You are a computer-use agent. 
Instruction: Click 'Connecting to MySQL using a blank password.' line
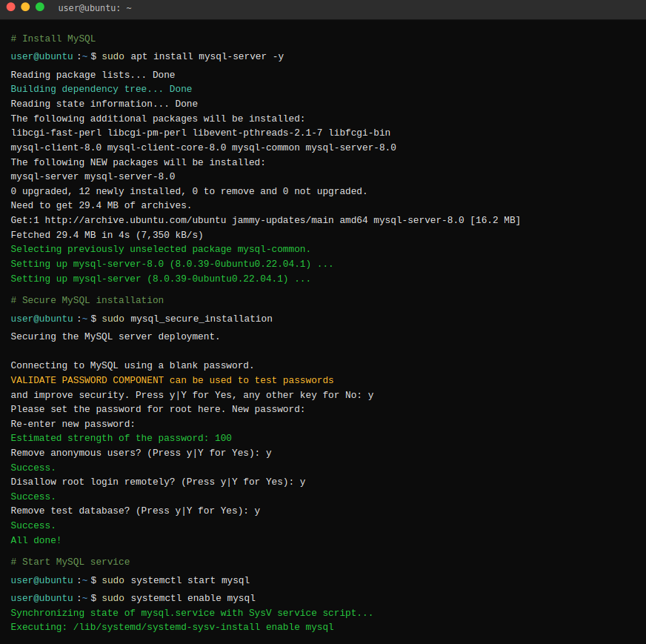133,365
